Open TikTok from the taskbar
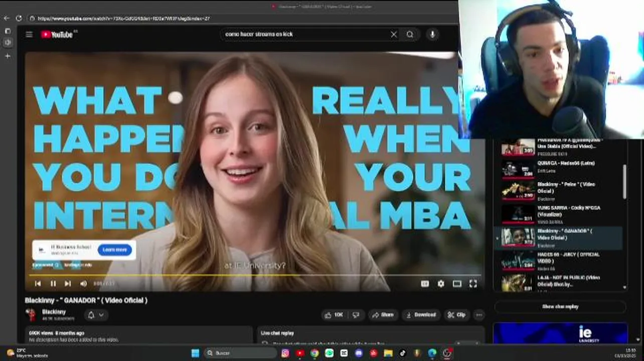The height and width of the screenshot is (361, 644). click(x=403, y=353)
